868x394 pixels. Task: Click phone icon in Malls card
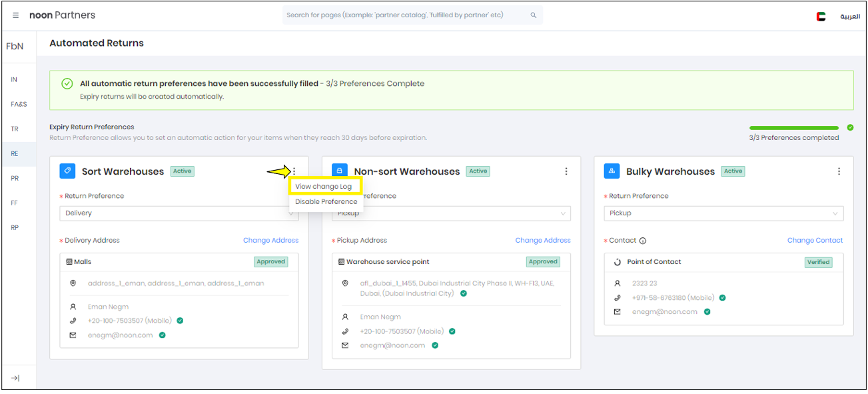tap(73, 321)
